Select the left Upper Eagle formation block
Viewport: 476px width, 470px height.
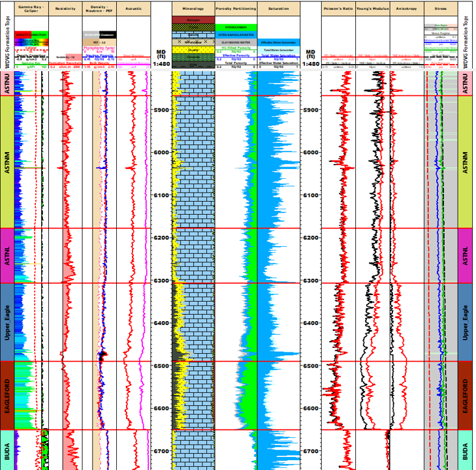click(7, 322)
